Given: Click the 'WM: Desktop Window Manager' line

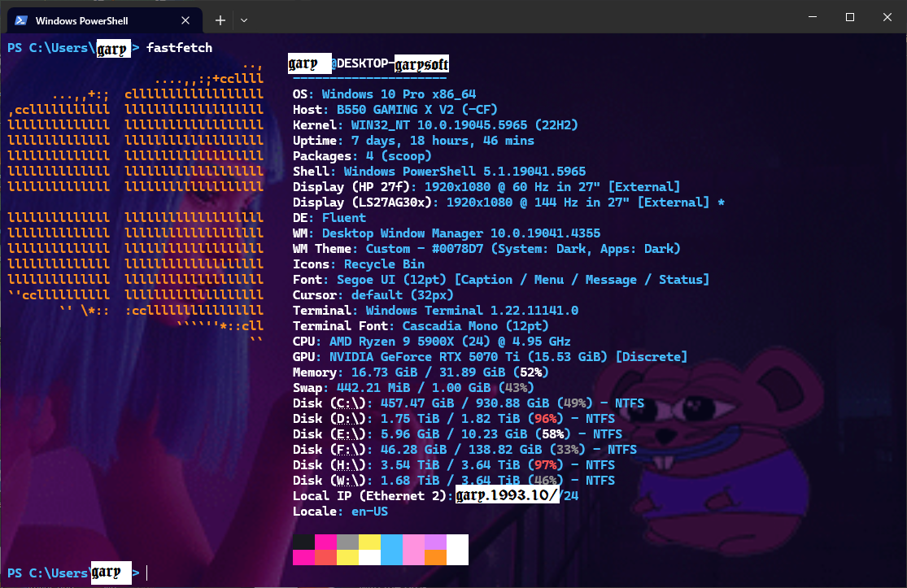Looking at the screenshot, I should click(447, 233).
